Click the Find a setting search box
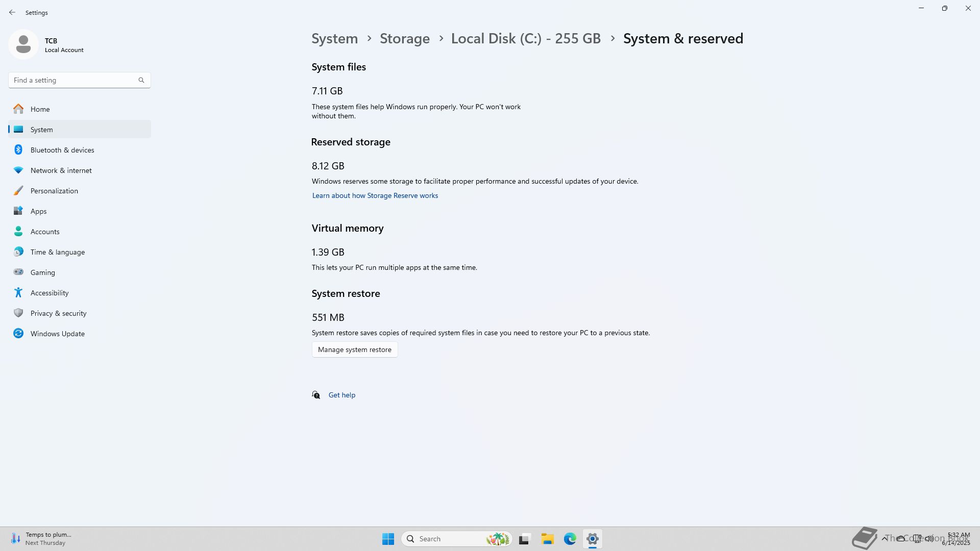The image size is (980, 551). (x=74, y=80)
